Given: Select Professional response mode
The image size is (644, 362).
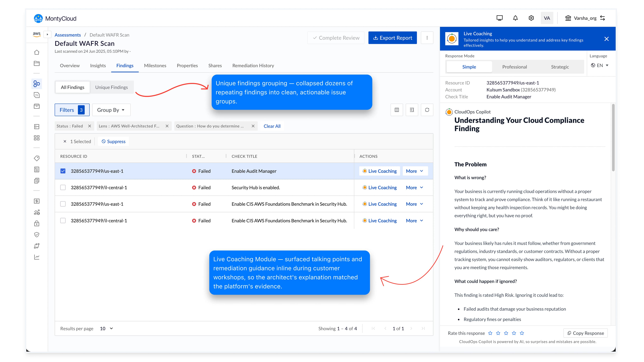Looking at the screenshot, I should [515, 67].
